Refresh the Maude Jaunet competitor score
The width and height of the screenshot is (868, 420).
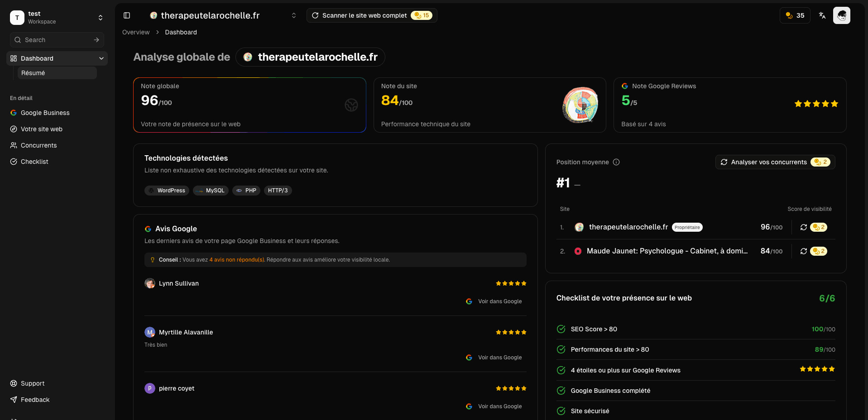pos(804,251)
